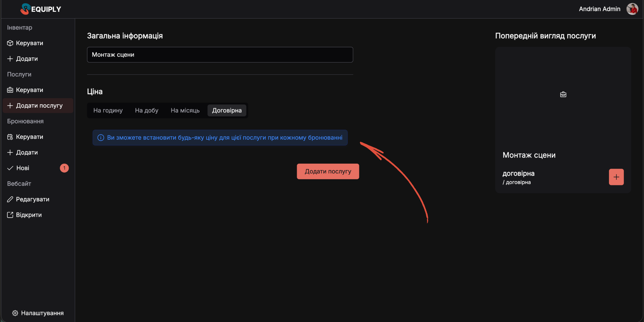Open Додати послугу in the sidebar
This screenshot has width=644, height=322.
39,106
